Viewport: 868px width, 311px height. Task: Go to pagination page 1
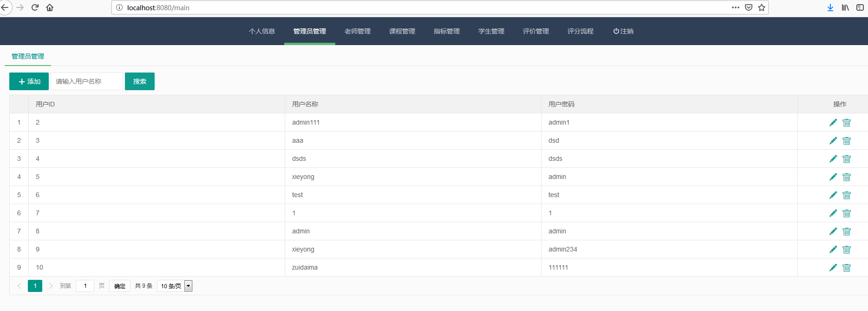(x=35, y=286)
